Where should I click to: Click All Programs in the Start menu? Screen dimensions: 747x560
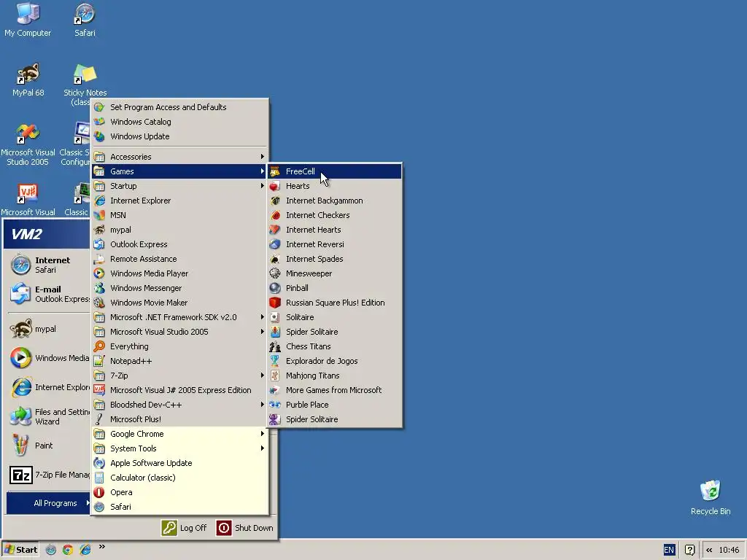coord(48,503)
